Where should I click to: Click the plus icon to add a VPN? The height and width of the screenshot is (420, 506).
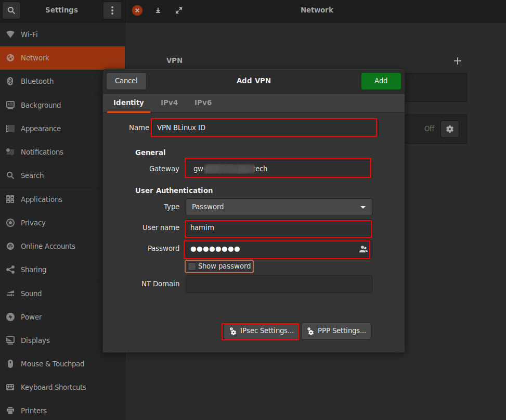click(x=457, y=61)
